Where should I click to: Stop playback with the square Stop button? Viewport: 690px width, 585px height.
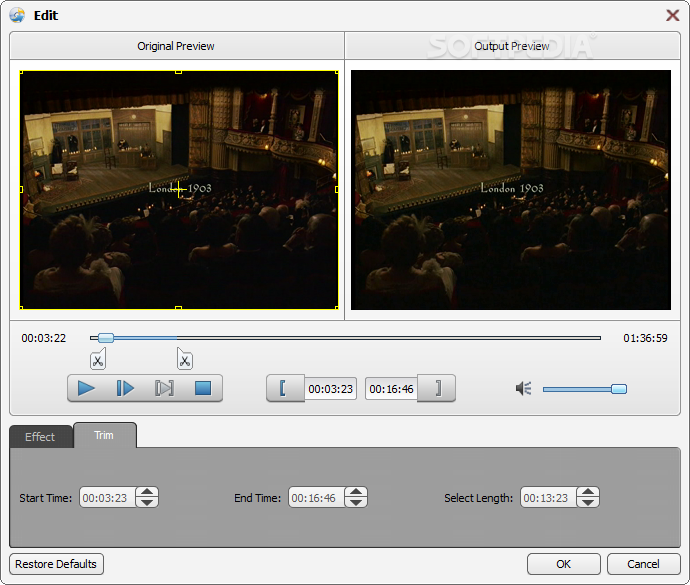(203, 388)
